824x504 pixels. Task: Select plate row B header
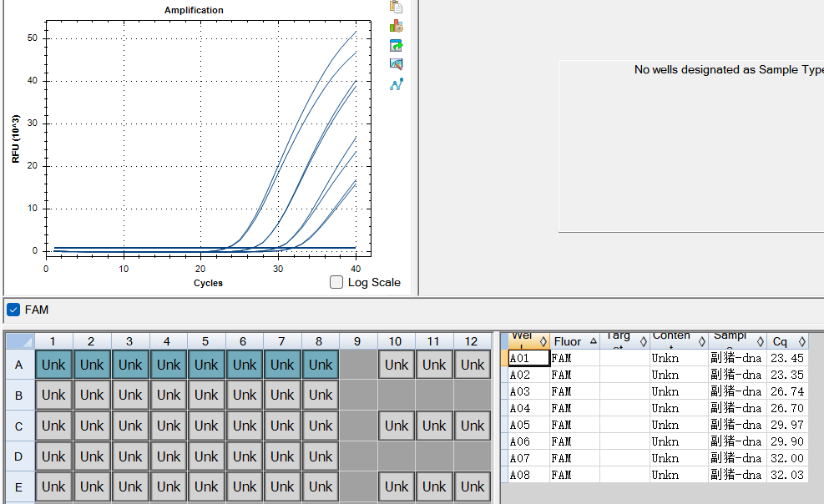19,396
